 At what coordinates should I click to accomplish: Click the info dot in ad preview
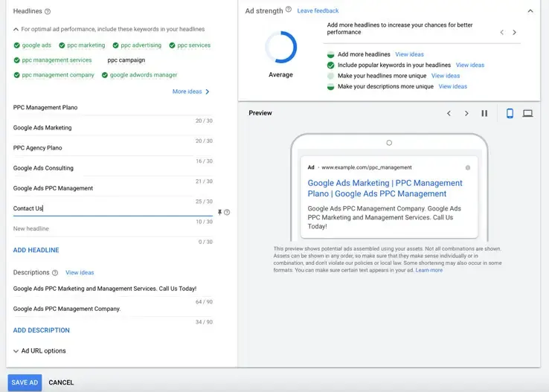pyautogui.click(x=468, y=167)
